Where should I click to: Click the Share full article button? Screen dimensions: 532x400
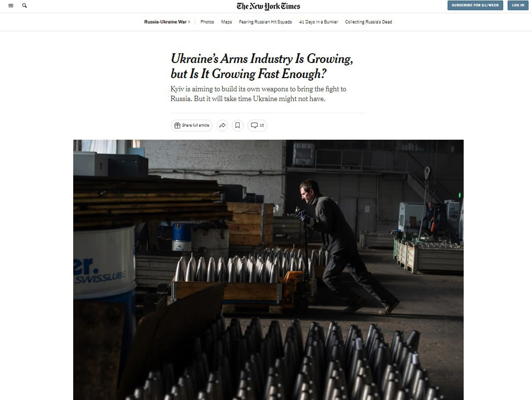192,126
